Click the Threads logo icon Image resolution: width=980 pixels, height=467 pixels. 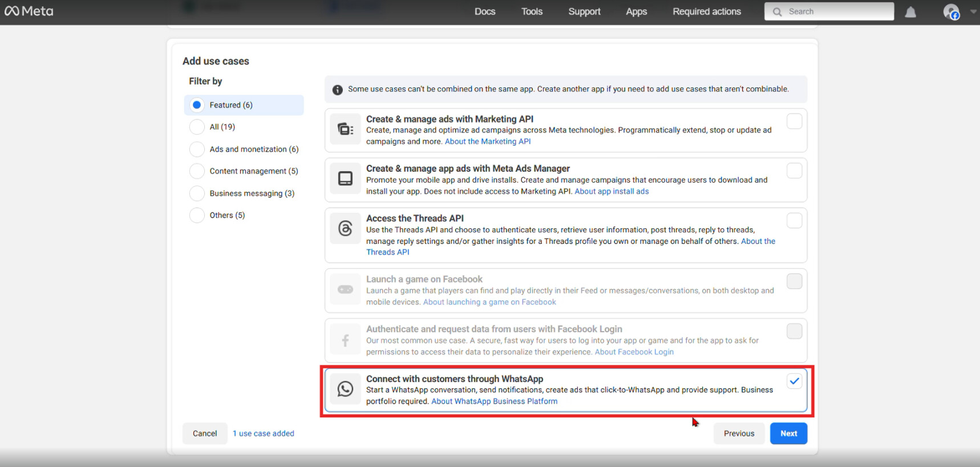(345, 229)
